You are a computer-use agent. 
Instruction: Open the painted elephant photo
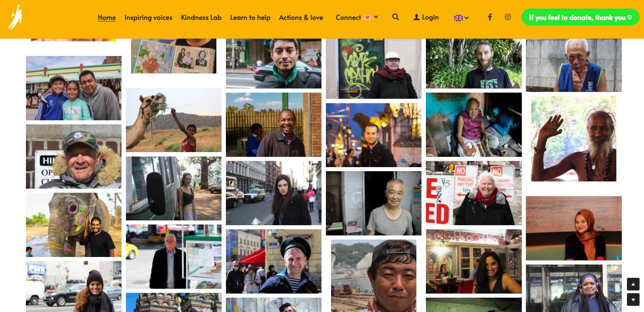click(74, 225)
